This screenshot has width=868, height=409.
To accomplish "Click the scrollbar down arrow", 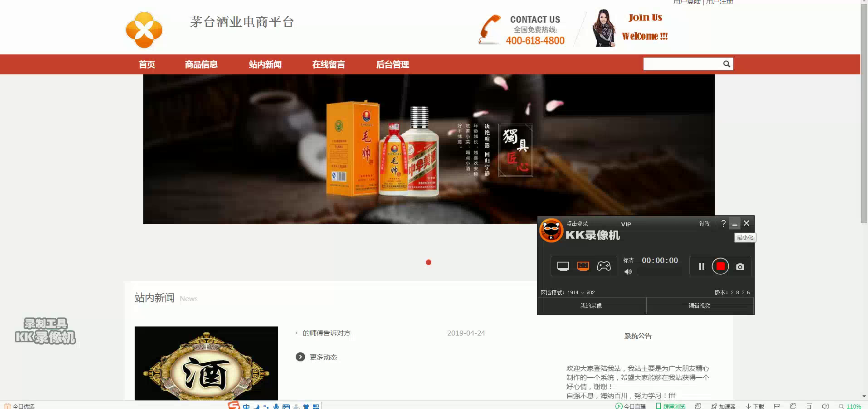I will tap(864, 396).
